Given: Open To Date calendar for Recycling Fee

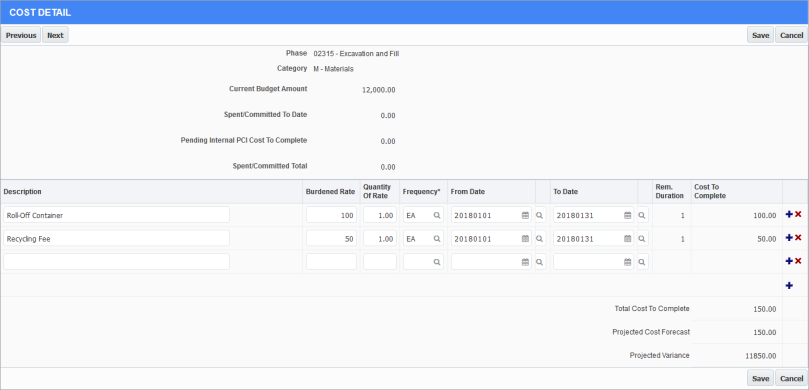Looking at the screenshot, I should click(627, 239).
